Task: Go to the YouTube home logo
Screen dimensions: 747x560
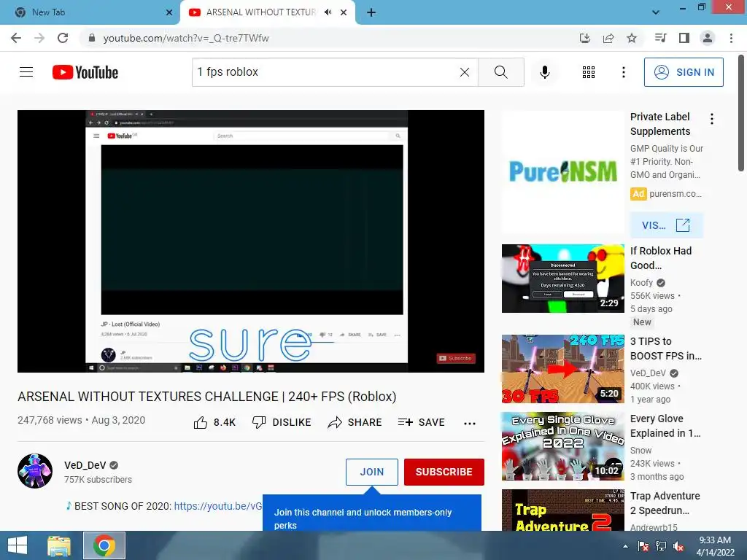Action: (85, 72)
